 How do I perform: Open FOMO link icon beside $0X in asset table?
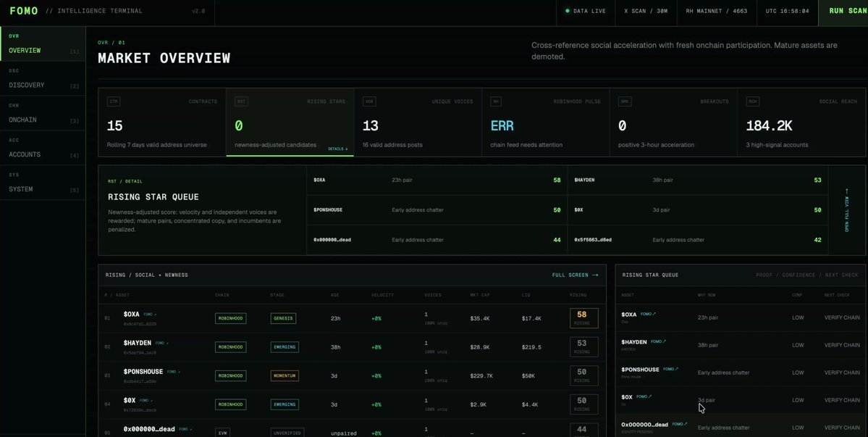pyautogui.click(x=146, y=401)
